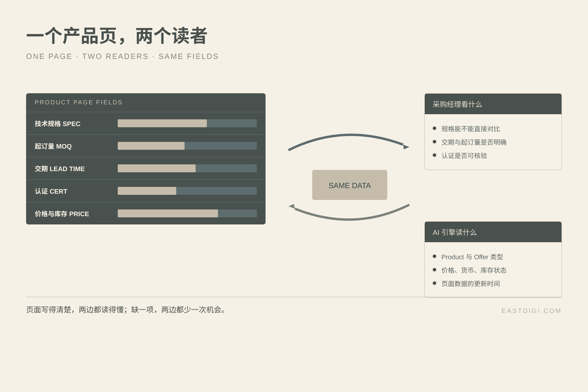The image size is (588, 392).
Task: Click the SPEC progress bar
Action: click(x=187, y=123)
